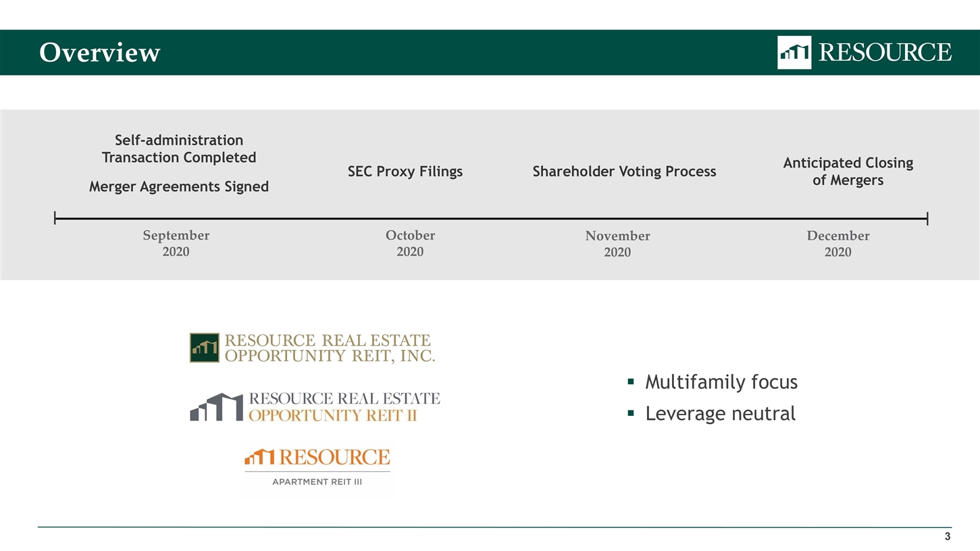Click the October 2020 timeline date
Screen dimensions: 980x551
tap(410, 243)
